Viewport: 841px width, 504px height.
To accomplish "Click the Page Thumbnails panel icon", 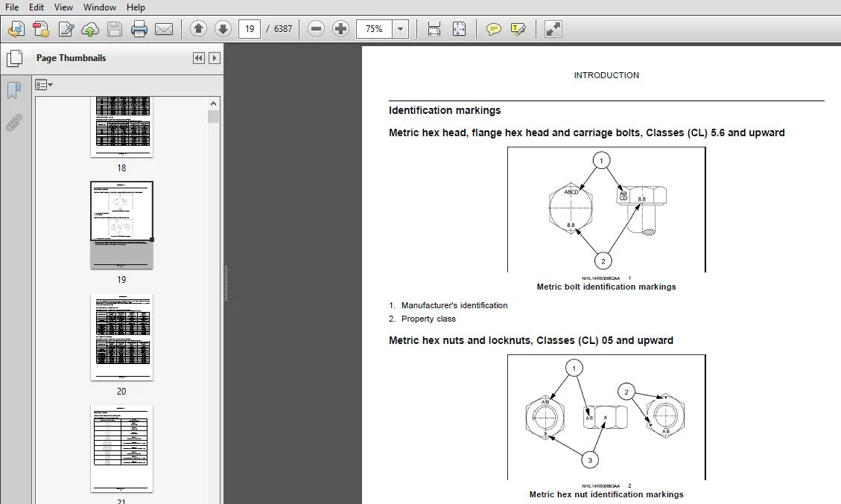I will [14, 58].
